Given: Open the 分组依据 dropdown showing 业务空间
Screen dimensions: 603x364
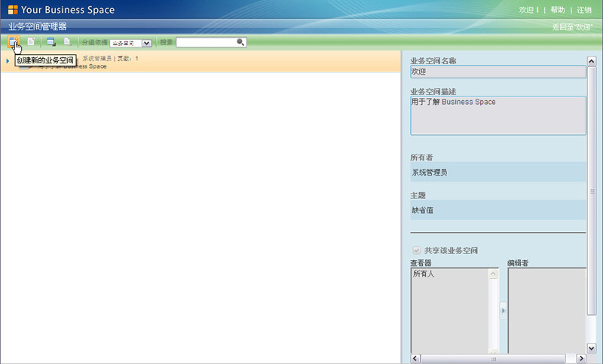Looking at the screenshot, I should coord(130,43).
